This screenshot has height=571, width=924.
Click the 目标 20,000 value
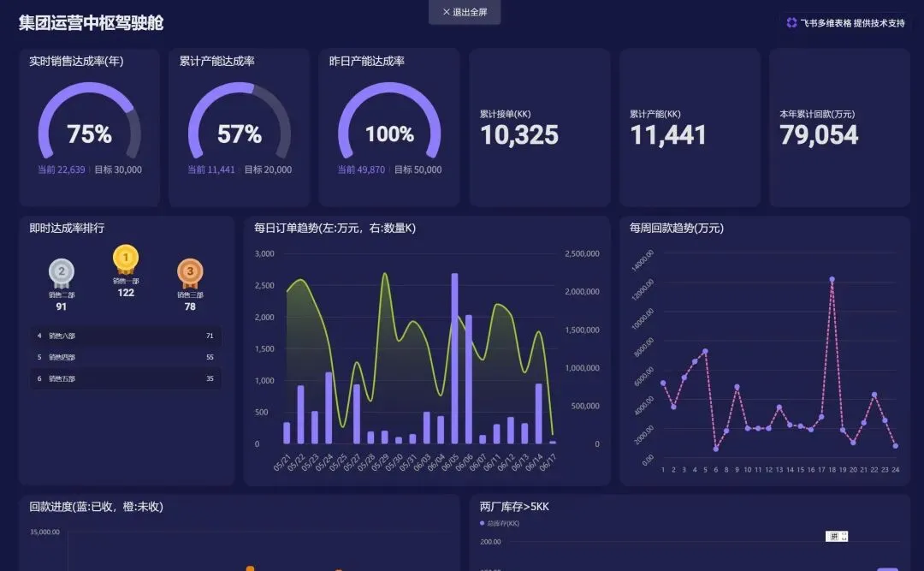click(x=268, y=170)
